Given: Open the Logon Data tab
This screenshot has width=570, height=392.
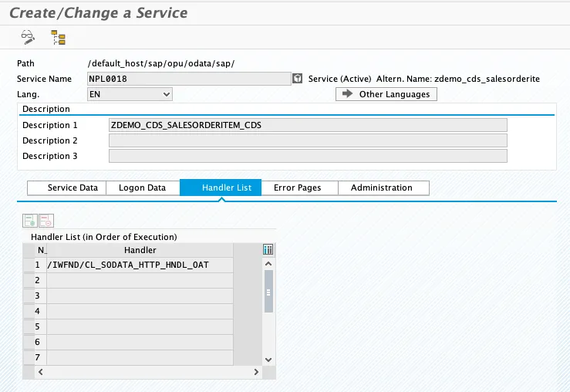Looking at the screenshot, I should pyautogui.click(x=142, y=188).
